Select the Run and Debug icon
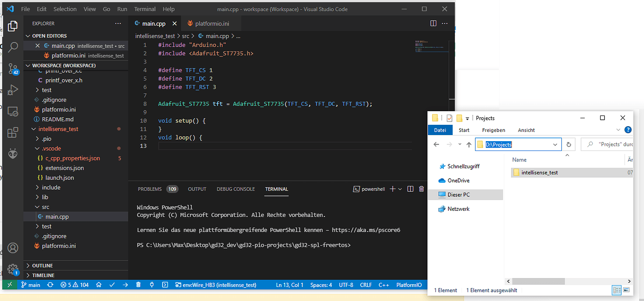 (13, 90)
